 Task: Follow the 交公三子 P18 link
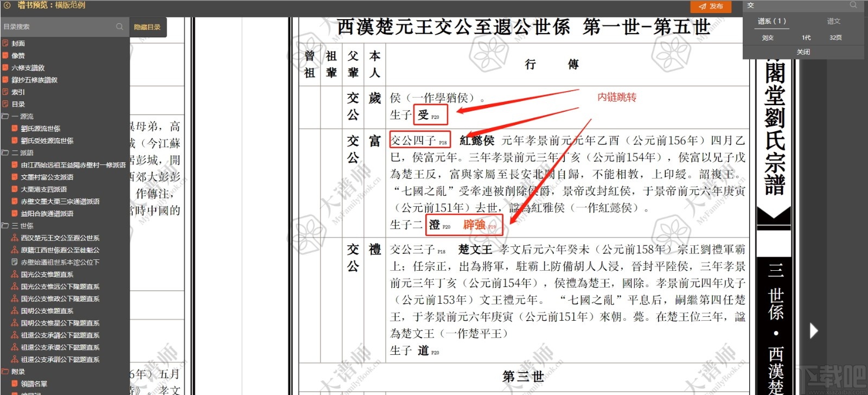[x=418, y=250]
